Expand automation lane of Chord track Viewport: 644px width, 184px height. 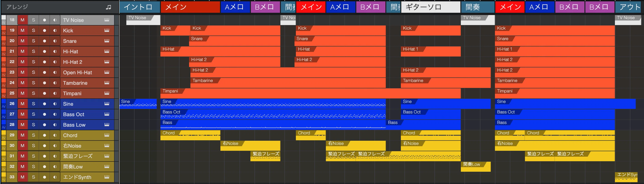(3, 138)
